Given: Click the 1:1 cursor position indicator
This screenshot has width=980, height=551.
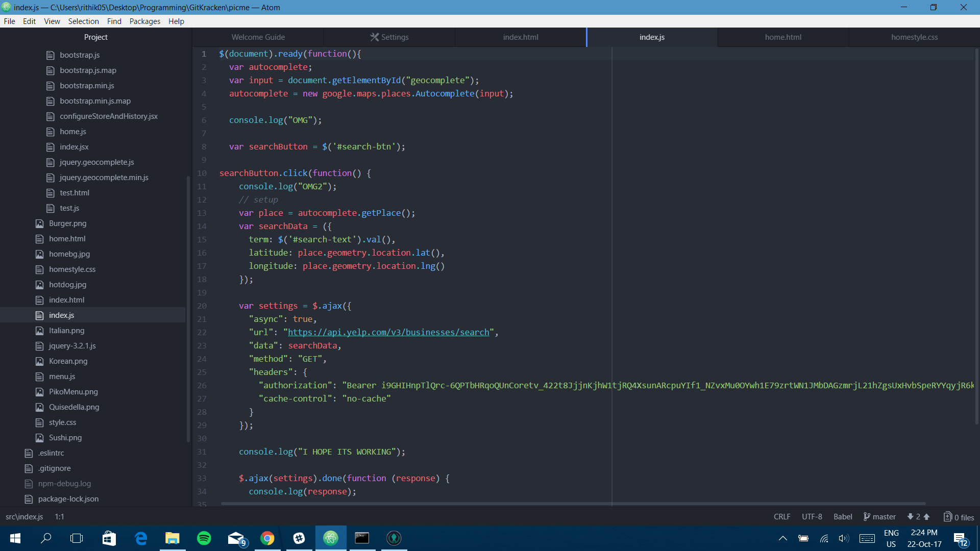Looking at the screenshot, I should coord(60,517).
